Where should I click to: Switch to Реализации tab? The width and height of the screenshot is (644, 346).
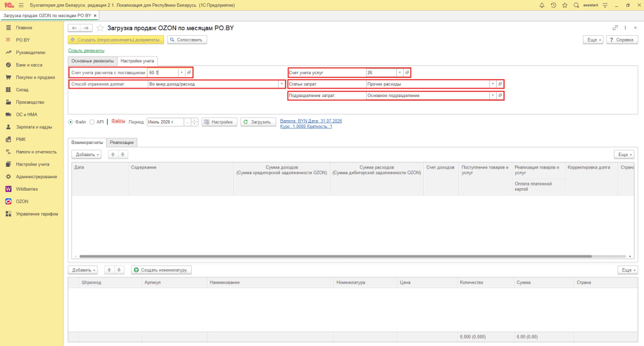point(121,142)
